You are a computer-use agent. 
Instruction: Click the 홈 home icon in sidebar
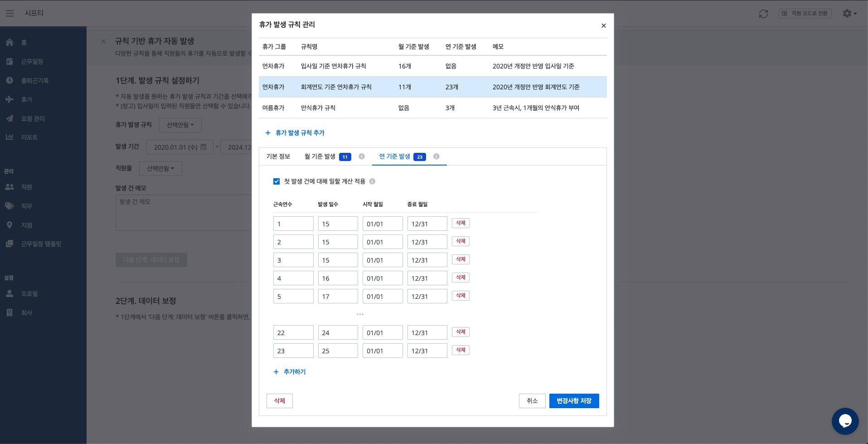click(x=10, y=42)
